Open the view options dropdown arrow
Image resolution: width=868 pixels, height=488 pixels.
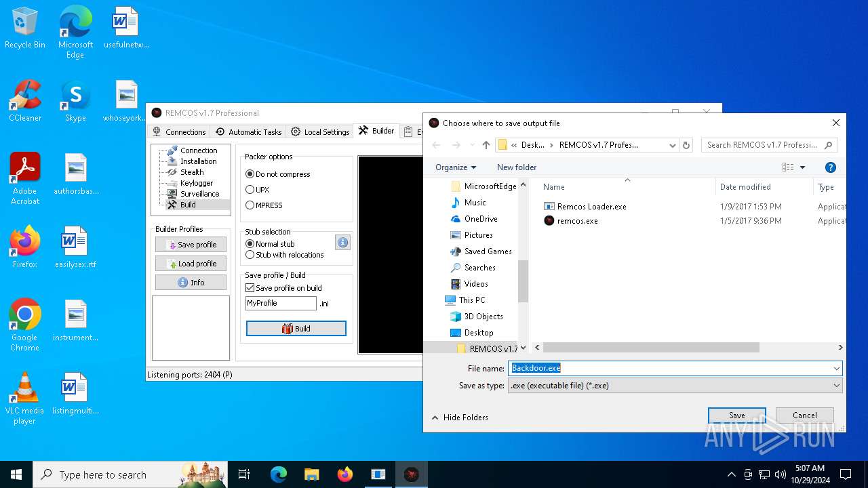803,167
